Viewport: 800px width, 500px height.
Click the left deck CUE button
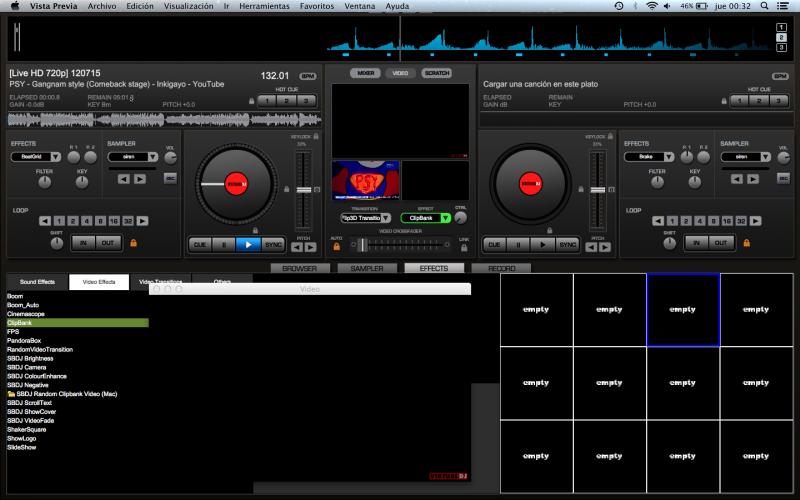[199, 245]
